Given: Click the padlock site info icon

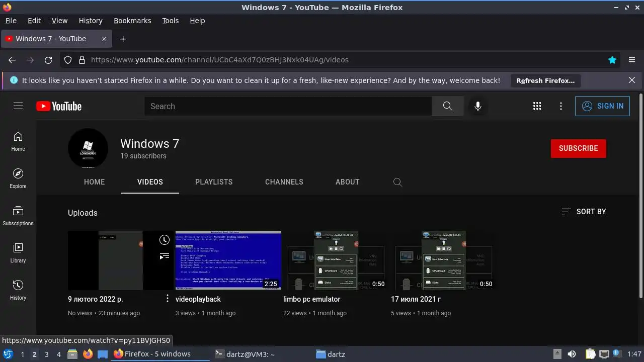Looking at the screenshot, I should pyautogui.click(x=82, y=60).
